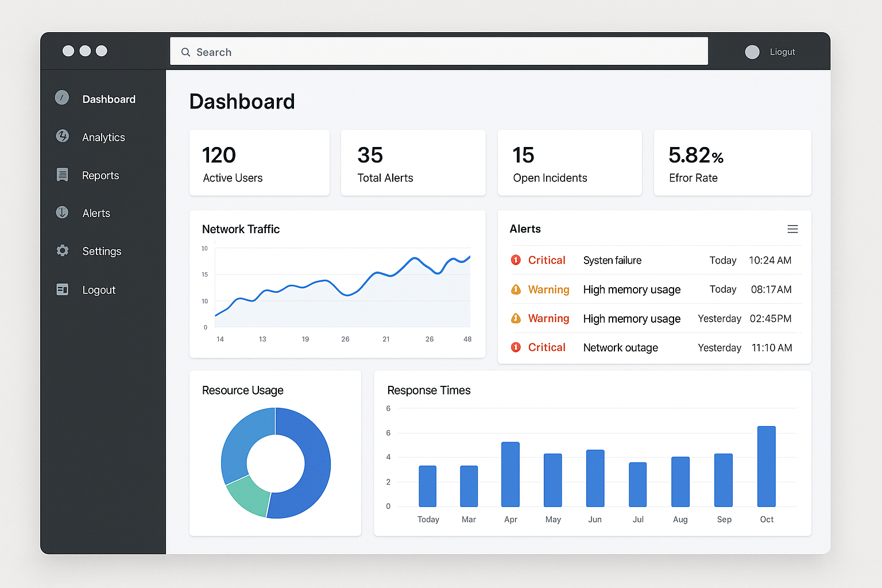Click the Dashboard gauge icon in sidebar
The height and width of the screenshot is (588, 882).
[62, 98]
